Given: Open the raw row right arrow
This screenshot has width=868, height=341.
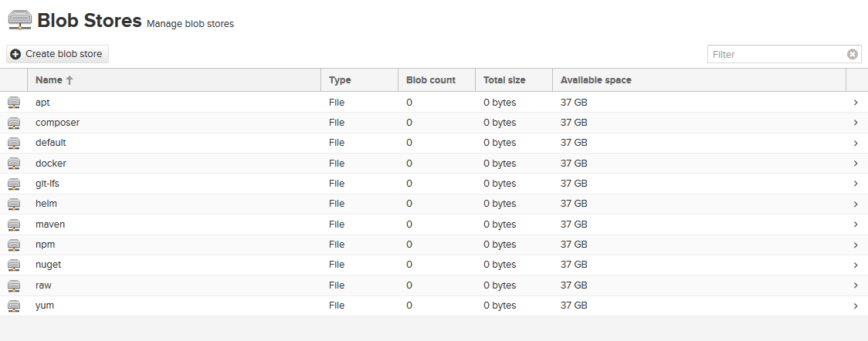Looking at the screenshot, I should click(856, 285).
